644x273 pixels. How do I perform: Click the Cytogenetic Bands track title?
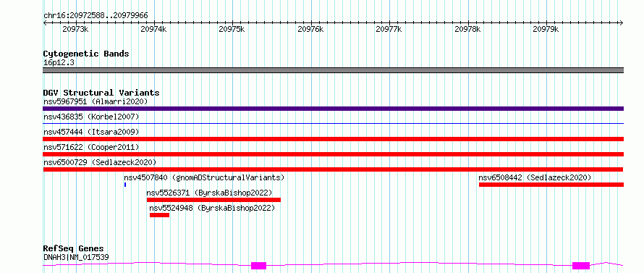click(86, 54)
